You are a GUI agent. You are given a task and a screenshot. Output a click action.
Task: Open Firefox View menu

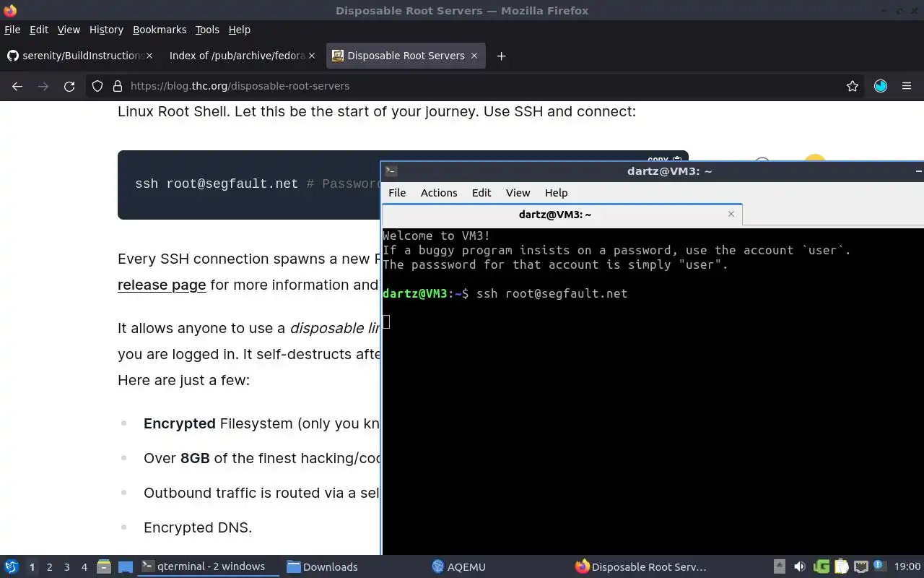[69, 30]
